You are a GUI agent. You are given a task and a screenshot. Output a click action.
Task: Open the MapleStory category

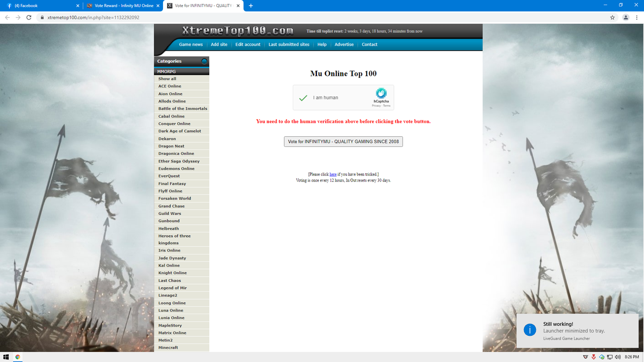point(170,325)
